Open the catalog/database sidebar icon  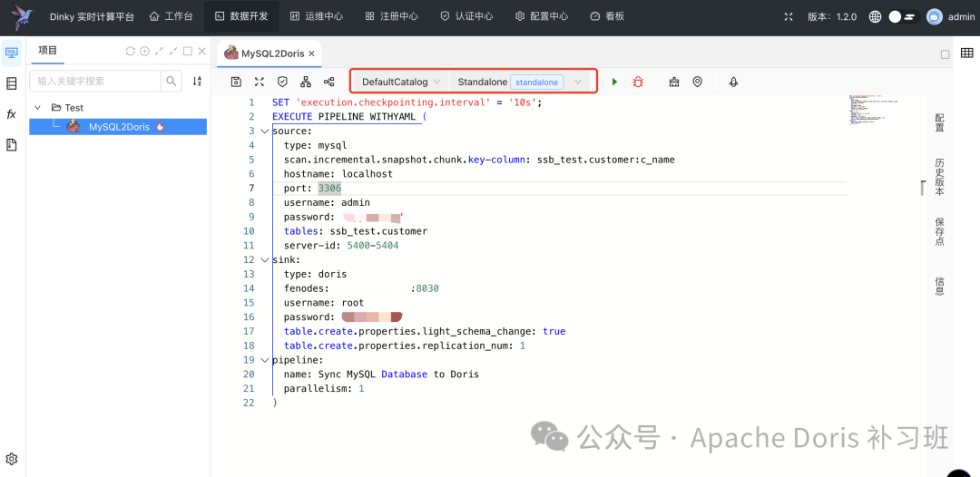[x=11, y=83]
